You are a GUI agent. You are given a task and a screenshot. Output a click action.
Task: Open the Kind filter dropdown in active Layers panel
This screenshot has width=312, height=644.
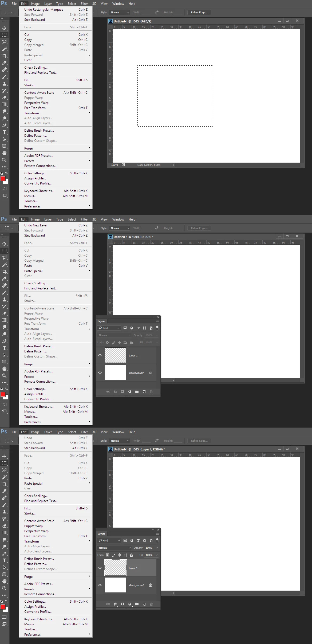point(109,540)
